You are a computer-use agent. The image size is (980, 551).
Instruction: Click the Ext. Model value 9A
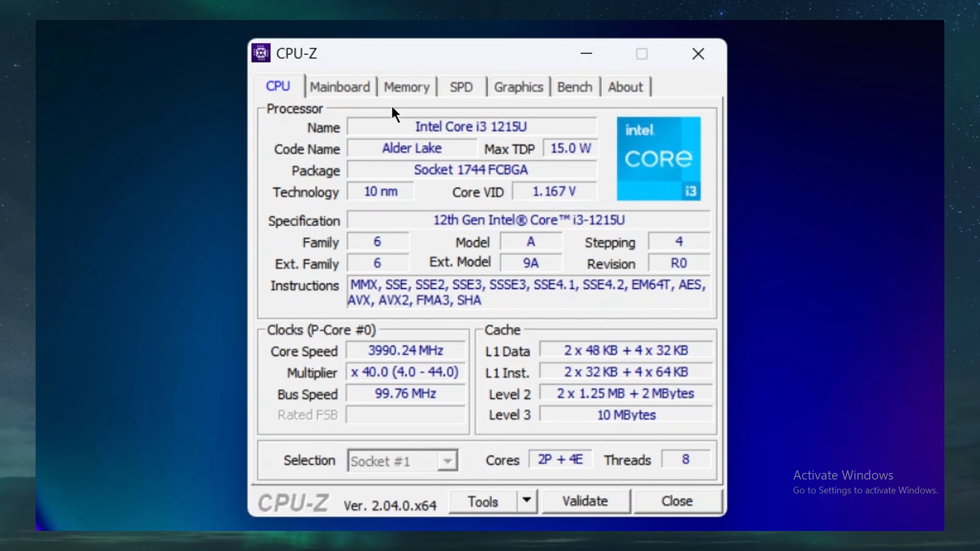tap(531, 263)
